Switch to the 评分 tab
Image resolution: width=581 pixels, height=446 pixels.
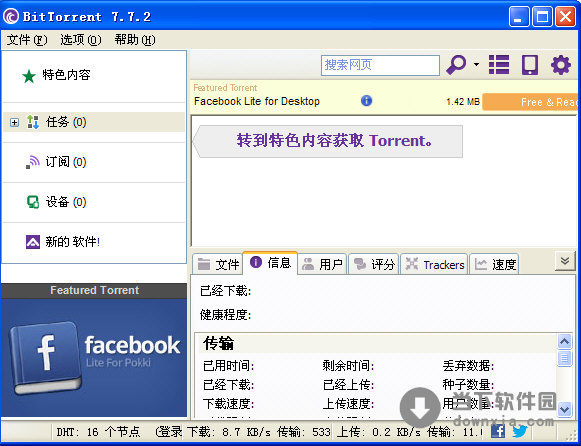[x=374, y=264]
